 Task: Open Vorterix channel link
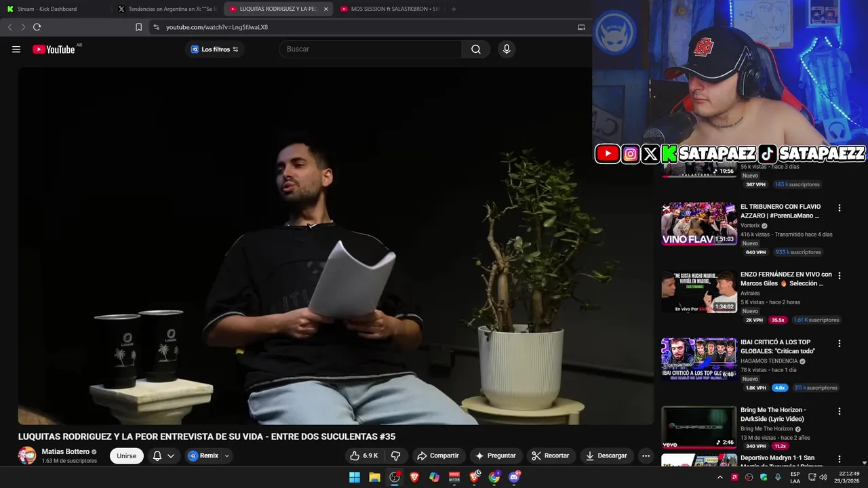pyautogui.click(x=750, y=226)
